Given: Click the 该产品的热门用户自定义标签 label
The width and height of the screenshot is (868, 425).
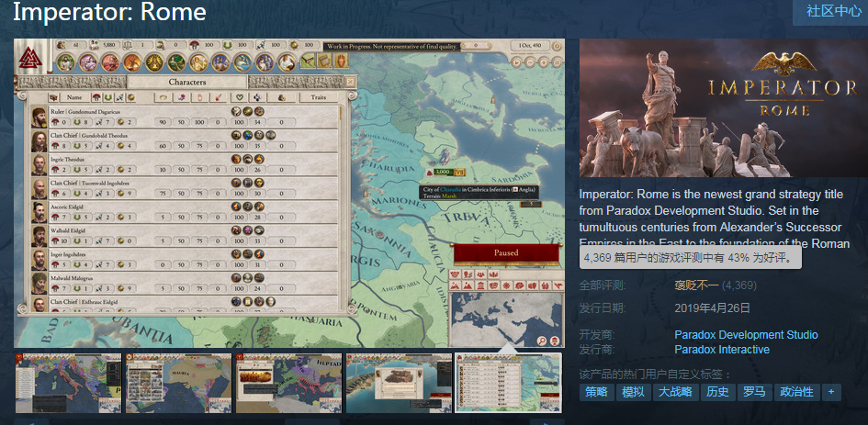Looking at the screenshot, I should [x=656, y=375].
